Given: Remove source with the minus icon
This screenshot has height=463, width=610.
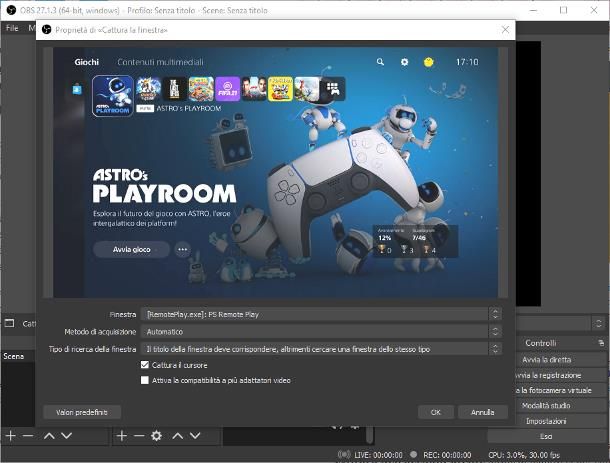Looking at the screenshot, I should click(139, 436).
